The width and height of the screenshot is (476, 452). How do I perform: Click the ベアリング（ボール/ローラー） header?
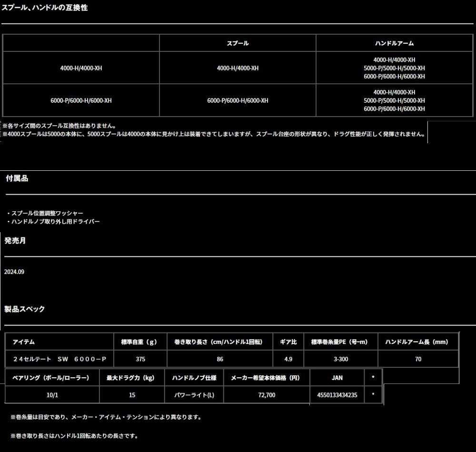click(x=52, y=378)
